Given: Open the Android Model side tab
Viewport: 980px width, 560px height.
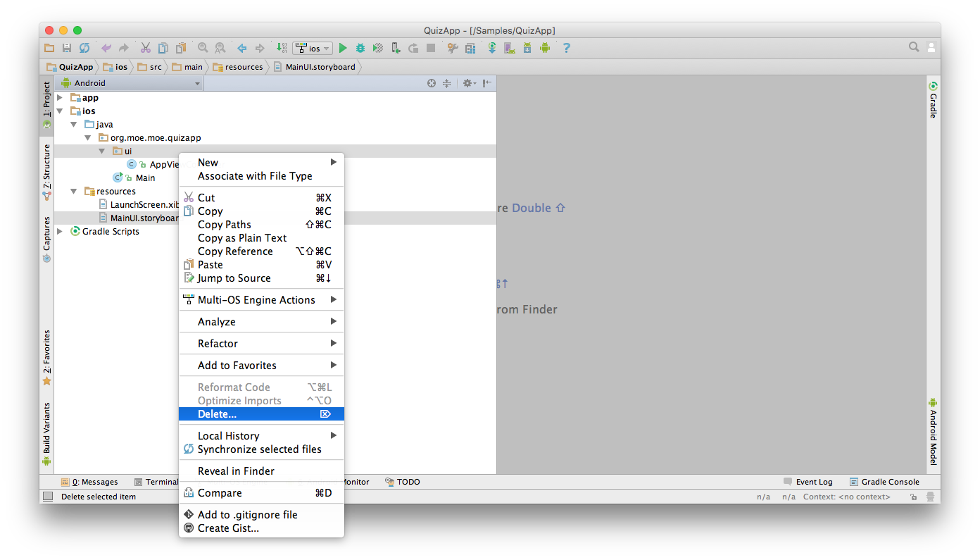Looking at the screenshot, I should tap(933, 432).
